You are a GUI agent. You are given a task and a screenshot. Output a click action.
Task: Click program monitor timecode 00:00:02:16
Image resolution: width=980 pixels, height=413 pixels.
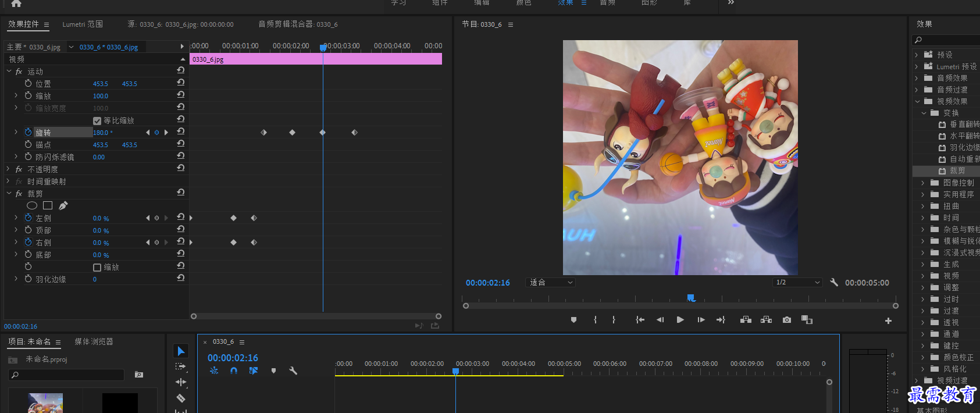point(487,283)
